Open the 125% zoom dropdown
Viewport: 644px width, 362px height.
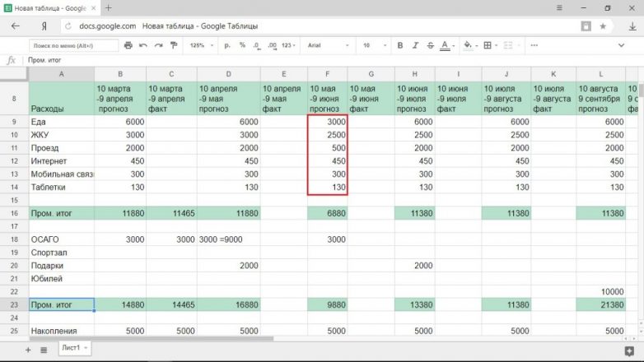[x=200, y=45]
